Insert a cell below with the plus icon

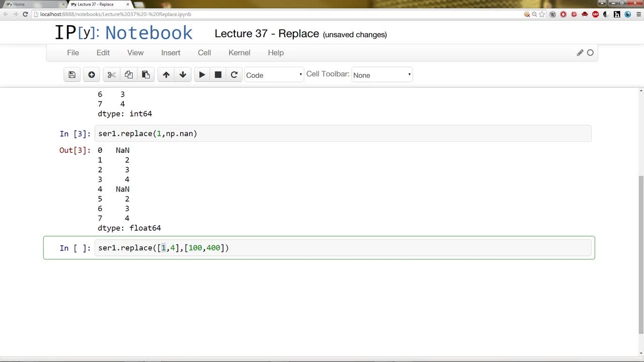coord(92,75)
